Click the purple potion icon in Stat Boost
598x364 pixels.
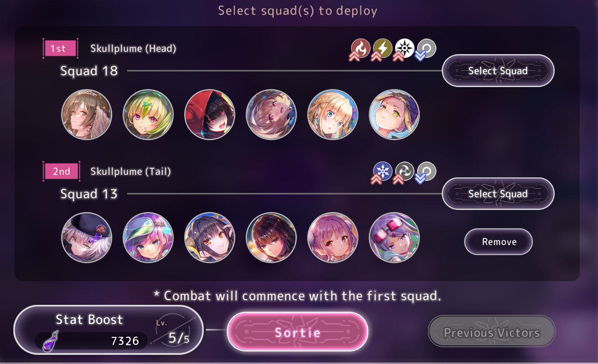coord(51,341)
